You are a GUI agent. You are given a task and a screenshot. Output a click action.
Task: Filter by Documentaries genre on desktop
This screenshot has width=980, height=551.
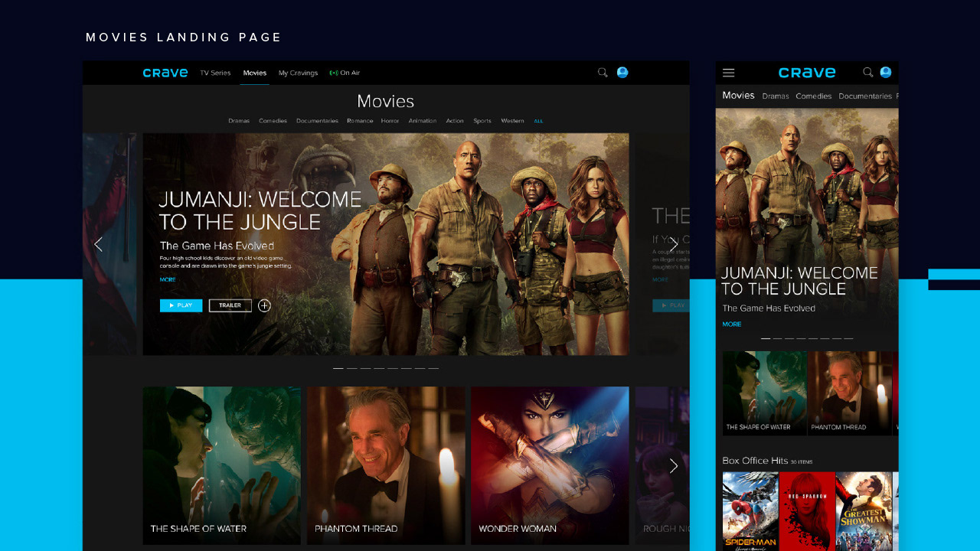317,121
